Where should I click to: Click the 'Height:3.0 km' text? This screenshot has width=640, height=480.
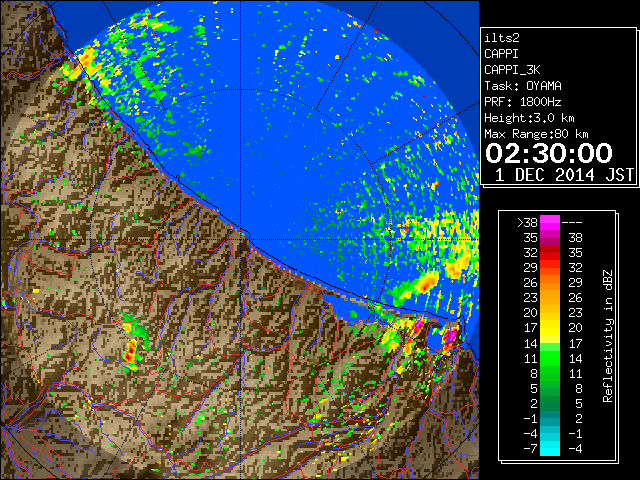click(x=529, y=118)
